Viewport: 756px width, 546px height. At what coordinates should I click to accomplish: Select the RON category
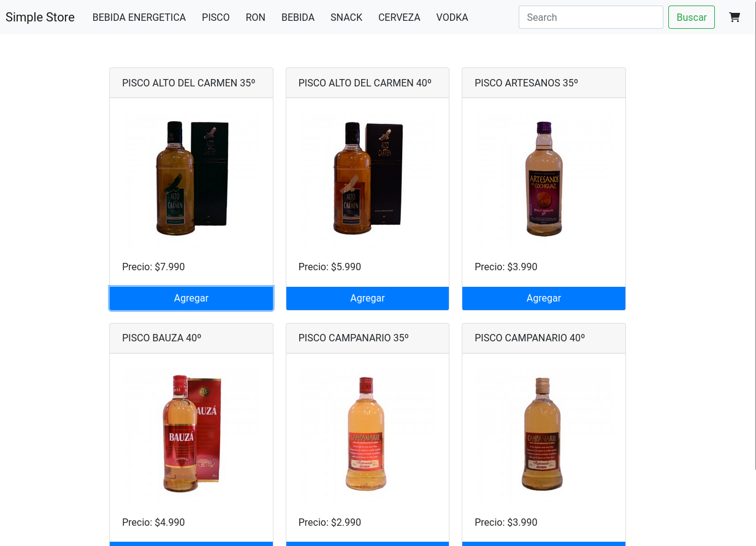point(256,17)
